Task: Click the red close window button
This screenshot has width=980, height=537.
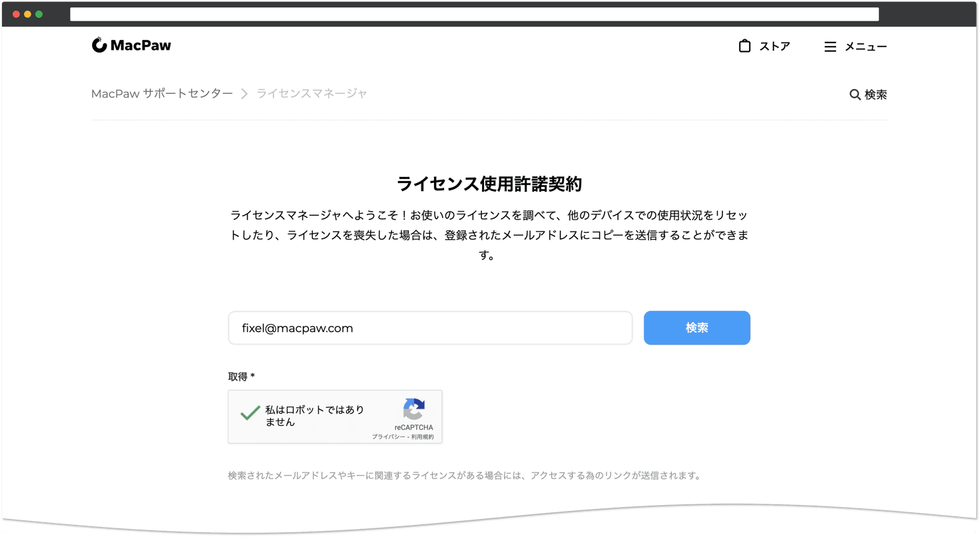Action: (x=16, y=14)
